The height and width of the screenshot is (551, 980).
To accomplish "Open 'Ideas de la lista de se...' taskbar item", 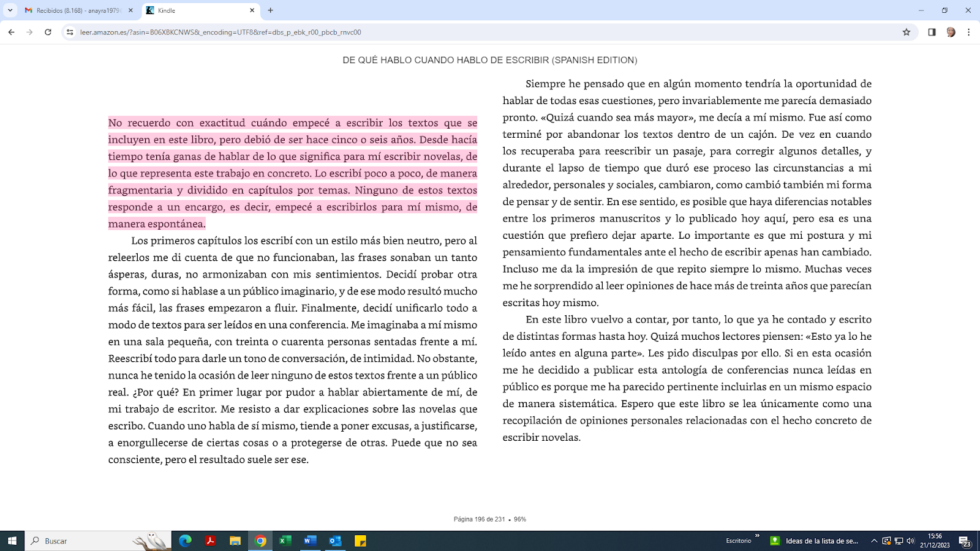I will 816,541.
